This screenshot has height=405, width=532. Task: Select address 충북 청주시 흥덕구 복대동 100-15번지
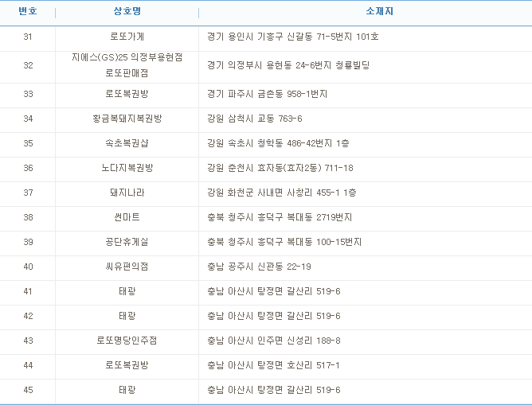coord(284,242)
